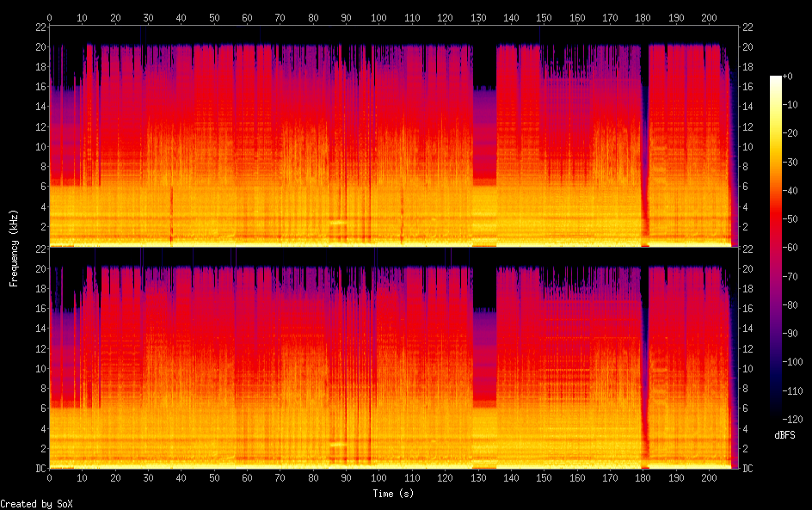The width and height of the screenshot is (812, 510).
Task: Click "0" on the bottom time axis
Action: 50,477
